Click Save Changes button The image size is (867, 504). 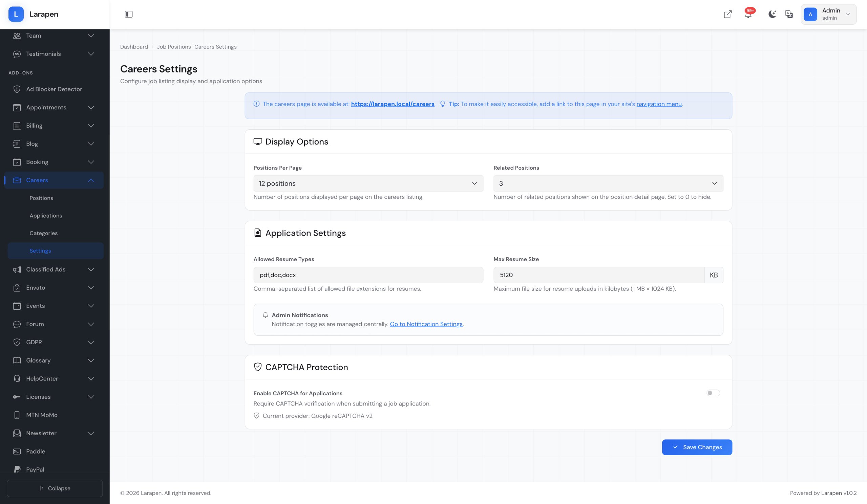click(697, 447)
